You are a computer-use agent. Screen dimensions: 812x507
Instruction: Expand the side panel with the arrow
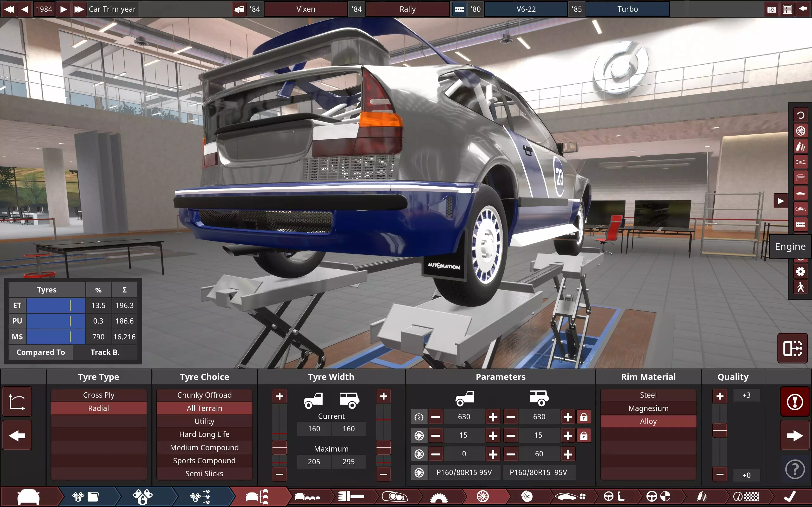click(781, 201)
